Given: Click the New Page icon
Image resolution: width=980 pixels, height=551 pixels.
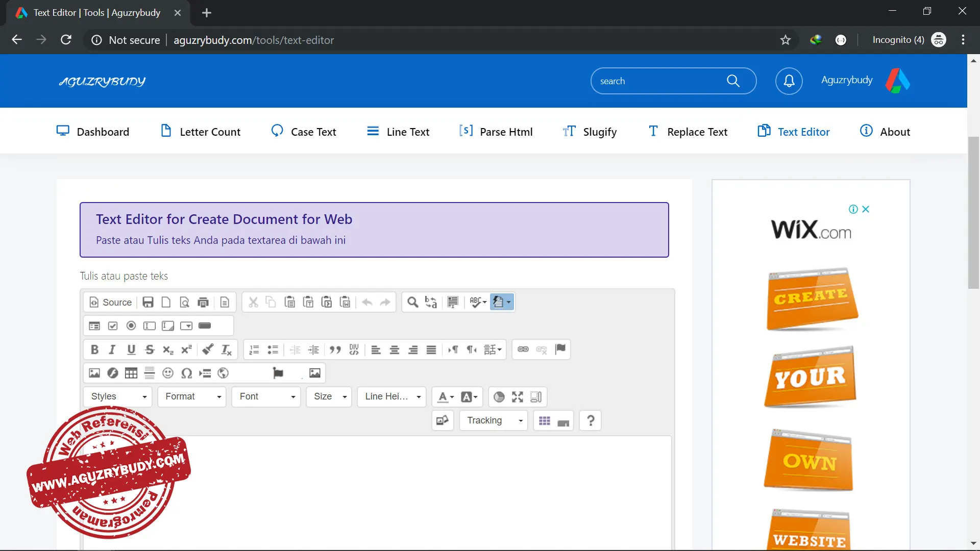Looking at the screenshot, I should pos(166,303).
